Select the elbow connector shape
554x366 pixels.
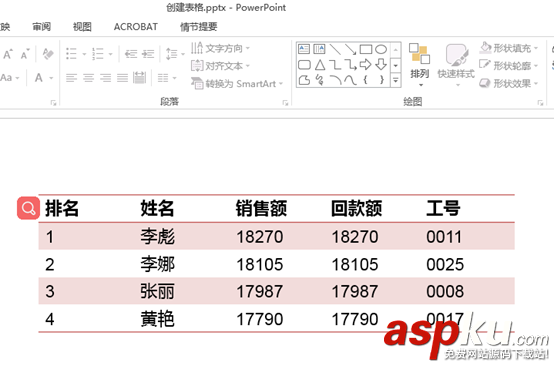[x=335, y=65]
